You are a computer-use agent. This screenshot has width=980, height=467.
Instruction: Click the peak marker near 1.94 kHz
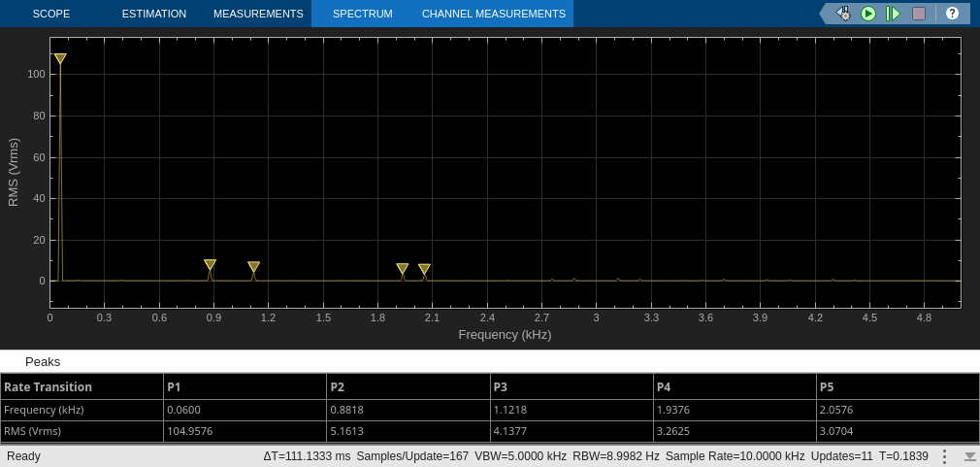pyautogui.click(x=403, y=268)
